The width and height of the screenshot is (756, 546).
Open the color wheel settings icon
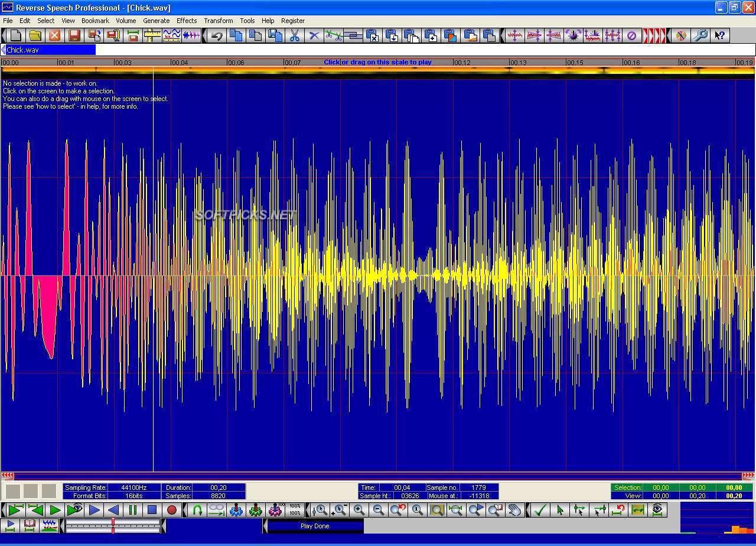point(681,35)
